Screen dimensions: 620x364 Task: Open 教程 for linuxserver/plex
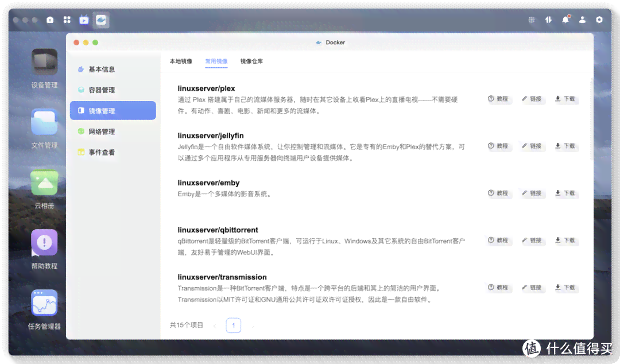pyautogui.click(x=498, y=99)
